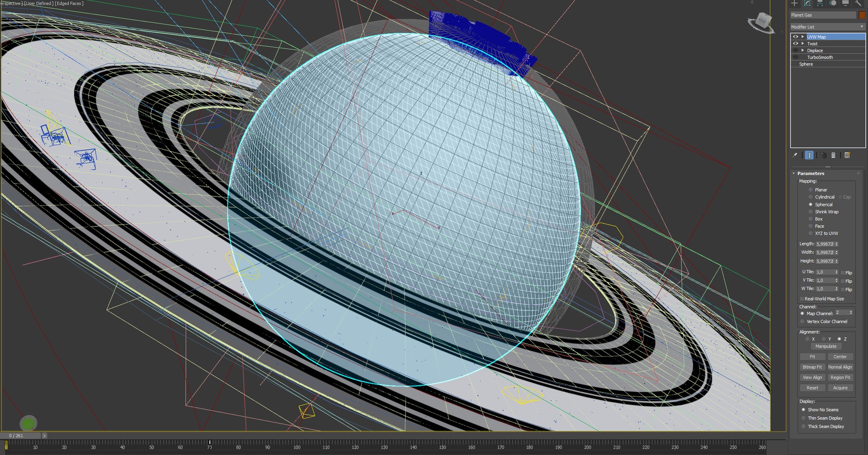Select XYZ to UVW mapping

tap(811, 233)
